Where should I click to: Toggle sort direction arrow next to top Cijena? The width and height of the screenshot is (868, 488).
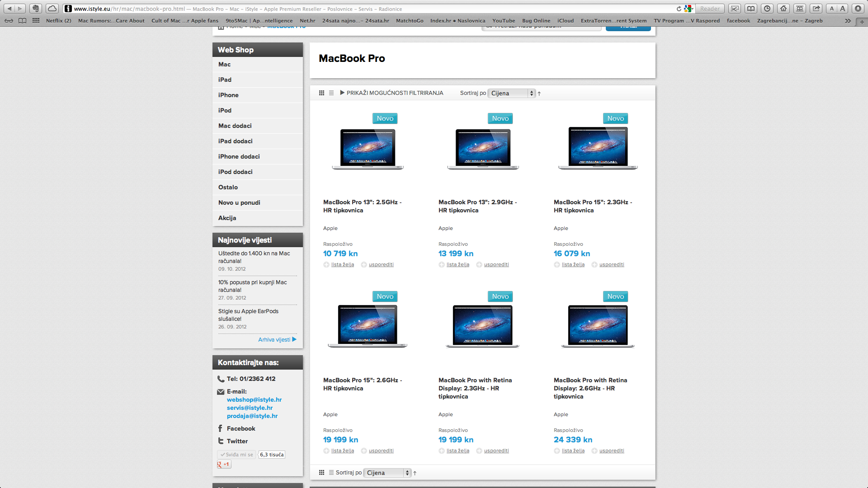tap(539, 94)
